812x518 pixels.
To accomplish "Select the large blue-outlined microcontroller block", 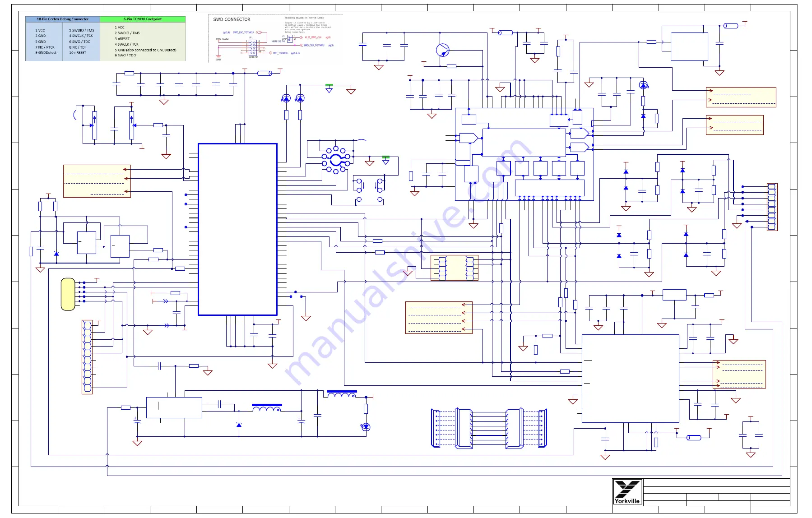I will [237, 229].
